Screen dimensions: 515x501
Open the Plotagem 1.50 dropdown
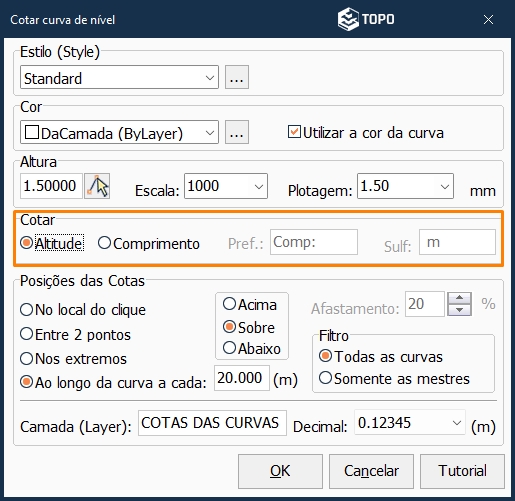pos(405,186)
